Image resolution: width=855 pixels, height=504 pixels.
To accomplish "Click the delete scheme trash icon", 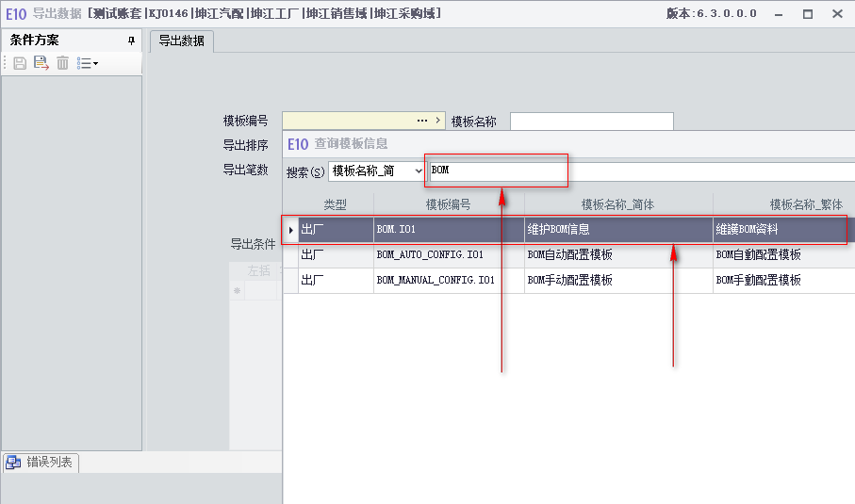I will [63, 63].
